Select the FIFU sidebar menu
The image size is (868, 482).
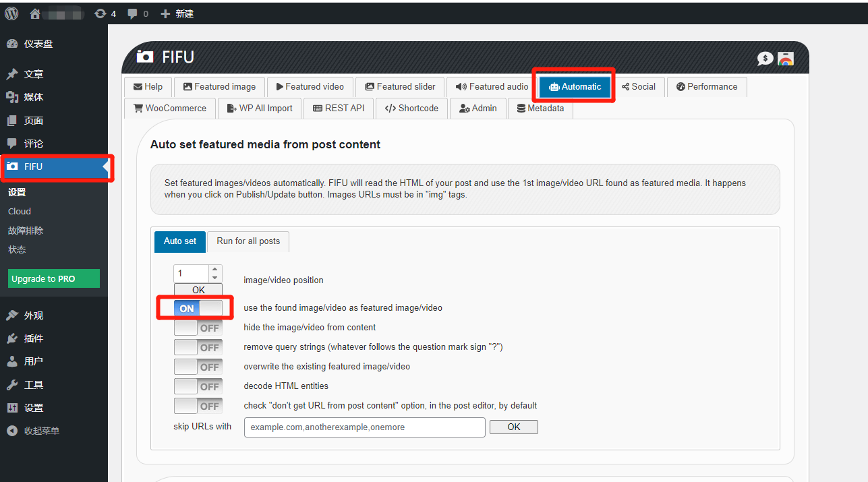click(54, 167)
